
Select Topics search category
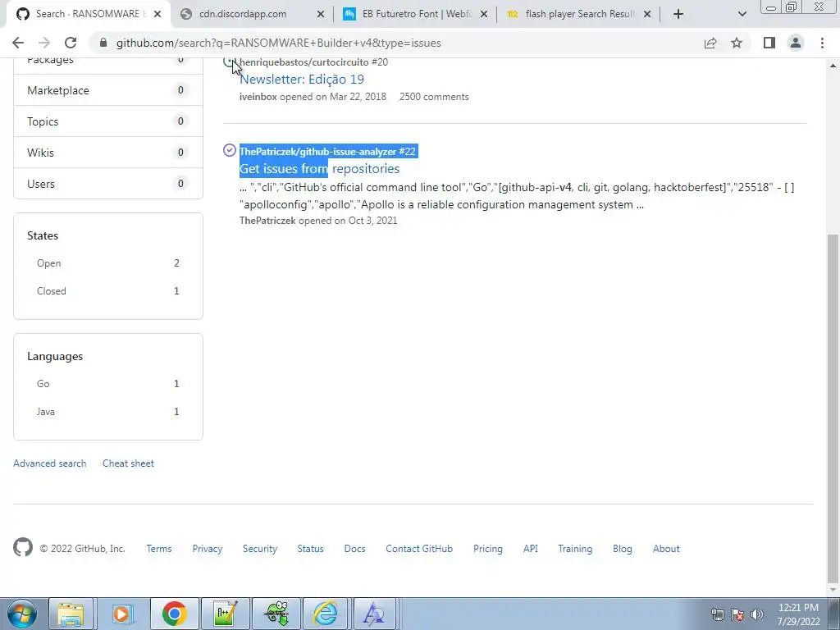pos(108,121)
